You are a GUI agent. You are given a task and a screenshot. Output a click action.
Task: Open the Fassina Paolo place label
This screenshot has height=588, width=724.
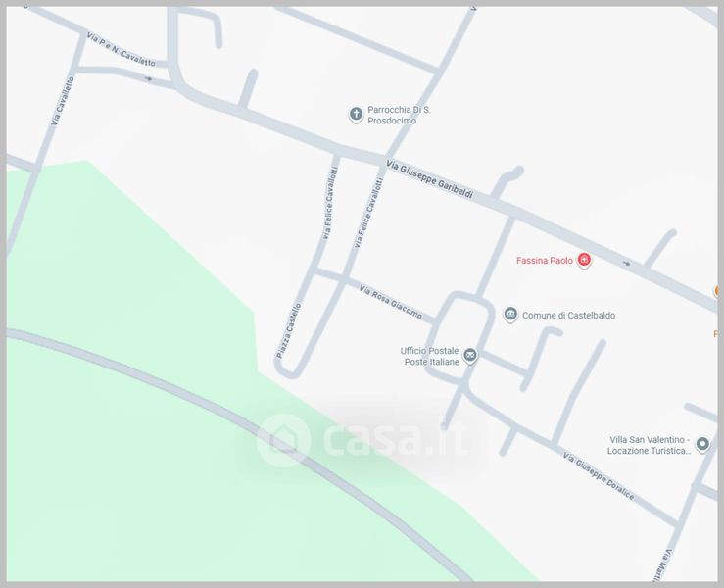point(545,261)
